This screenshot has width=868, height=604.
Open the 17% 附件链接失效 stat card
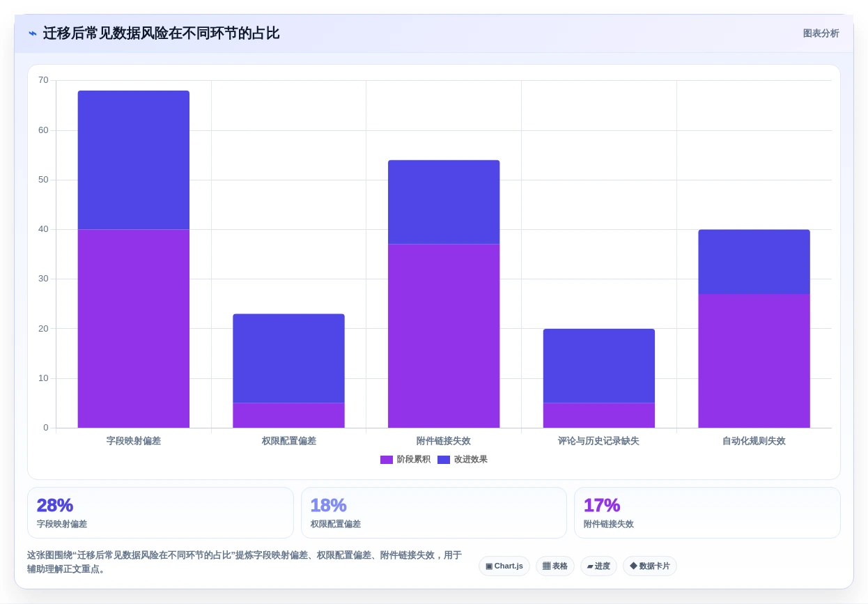pyautogui.click(x=707, y=513)
